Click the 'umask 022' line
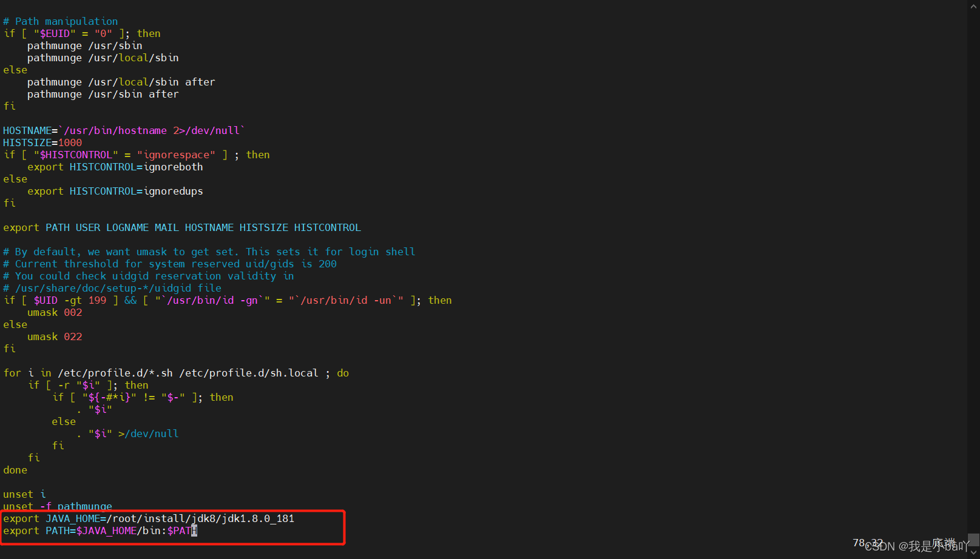 tap(55, 336)
